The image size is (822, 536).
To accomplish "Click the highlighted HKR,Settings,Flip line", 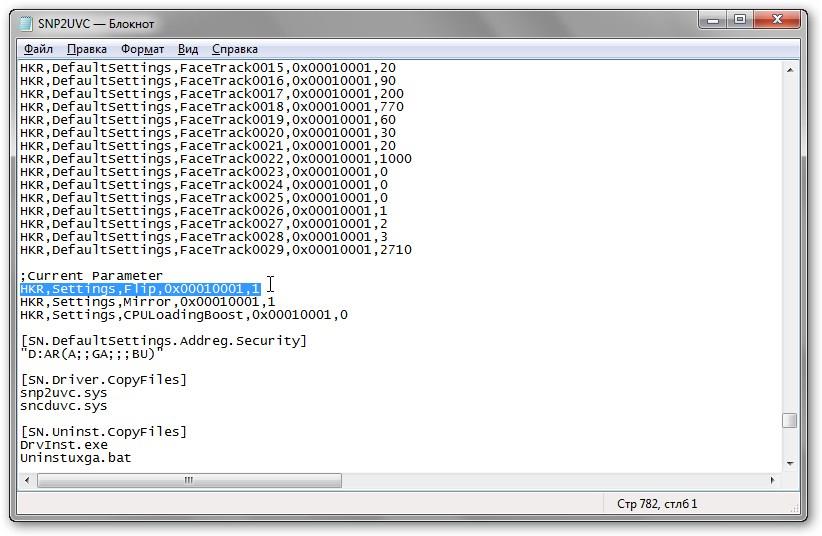I will coord(140,289).
